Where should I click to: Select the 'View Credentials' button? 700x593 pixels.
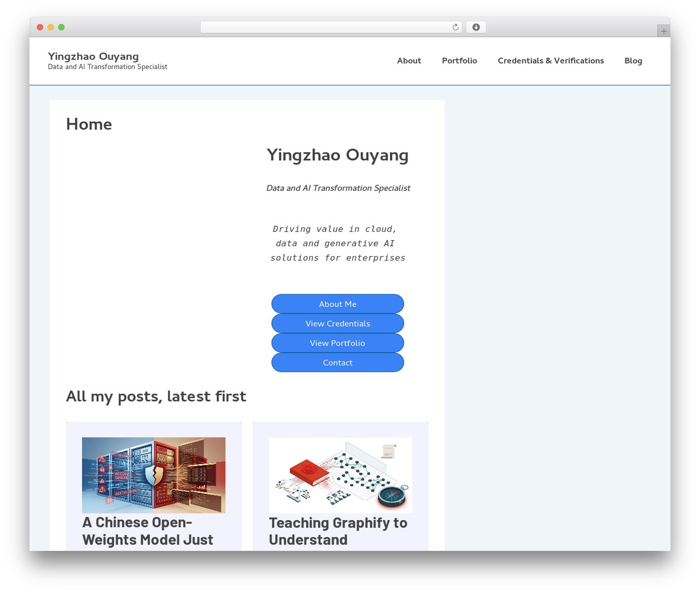[337, 323]
